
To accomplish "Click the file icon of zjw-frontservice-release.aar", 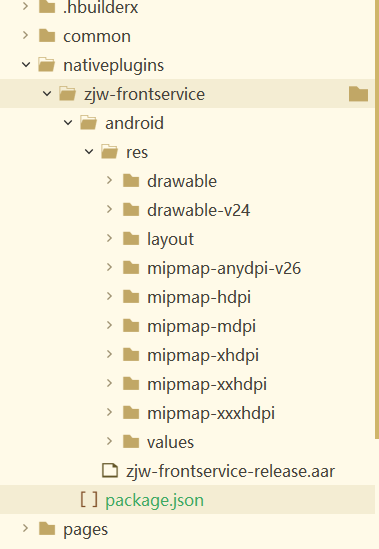I will point(110,470).
